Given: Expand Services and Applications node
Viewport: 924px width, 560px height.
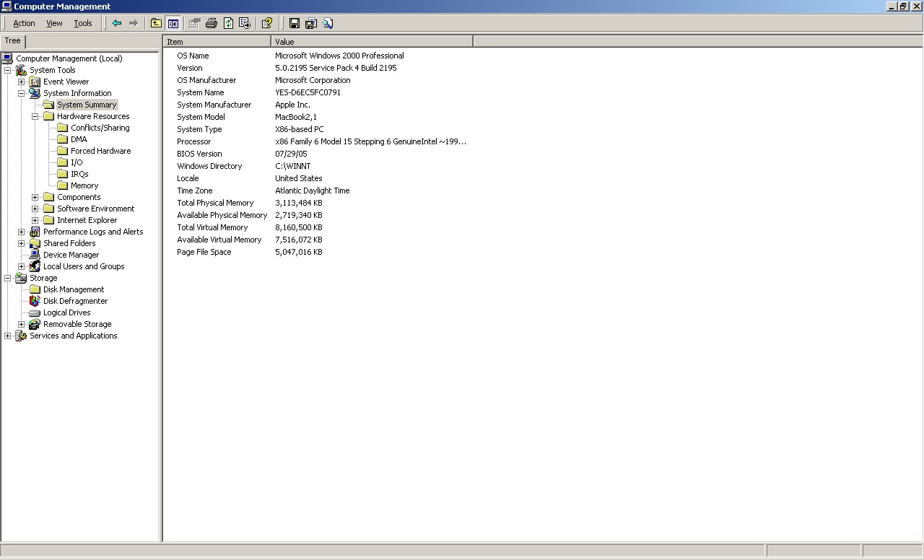Looking at the screenshot, I should tap(7, 336).
